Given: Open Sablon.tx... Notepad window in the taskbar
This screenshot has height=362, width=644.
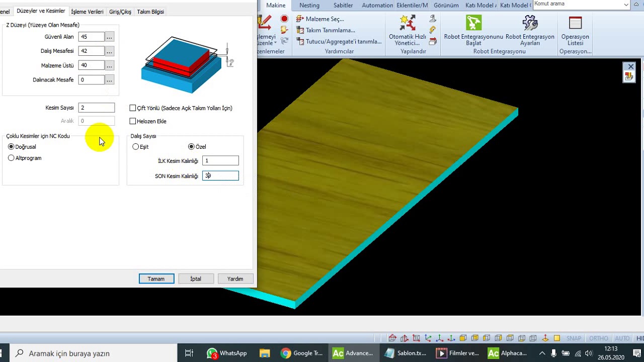Looking at the screenshot, I should click(406, 353).
